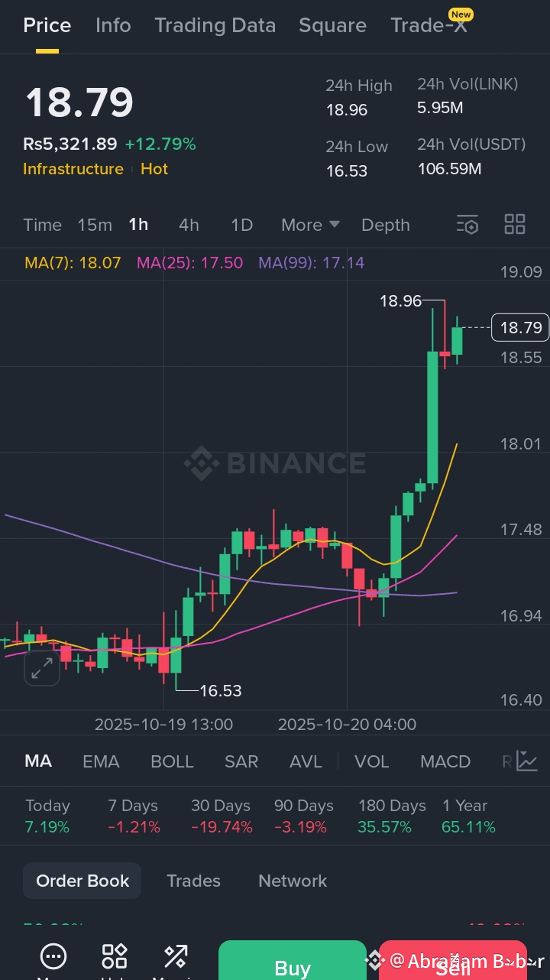Expand chart to fullscreen

(x=42, y=667)
